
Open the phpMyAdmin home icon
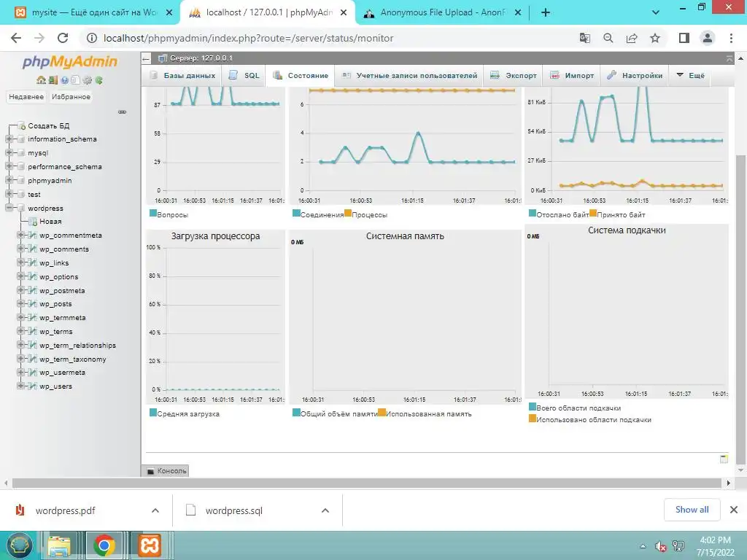pos(42,80)
